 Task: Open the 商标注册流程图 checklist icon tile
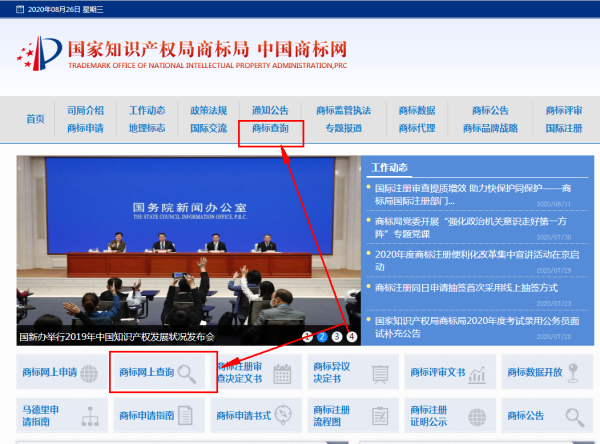pos(379,416)
